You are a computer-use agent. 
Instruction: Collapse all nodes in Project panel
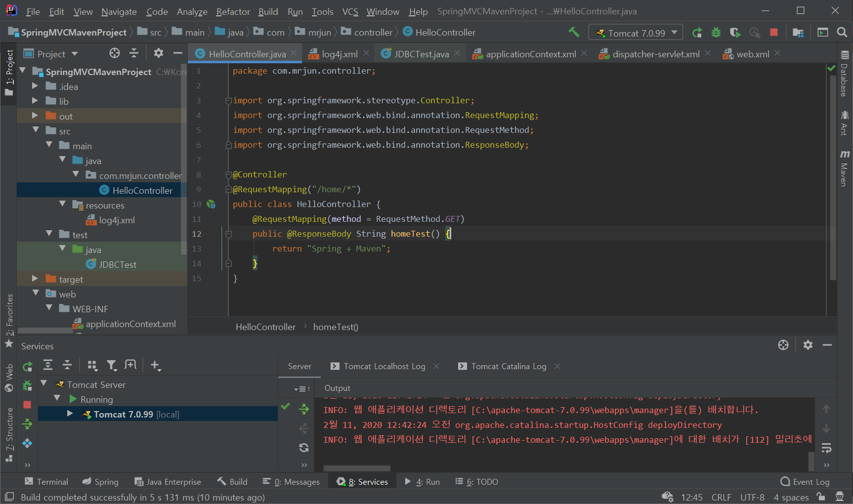pyautogui.click(x=134, y=53)
